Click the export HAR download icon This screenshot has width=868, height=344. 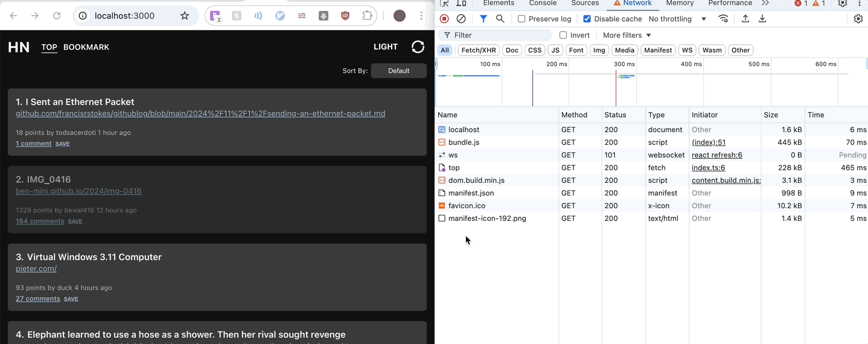click(762, 19)
